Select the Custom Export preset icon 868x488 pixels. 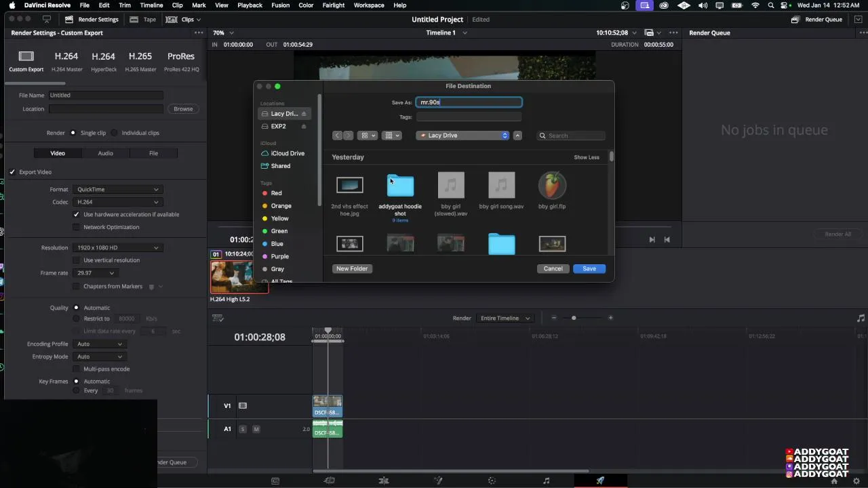[x=26, y=56]
